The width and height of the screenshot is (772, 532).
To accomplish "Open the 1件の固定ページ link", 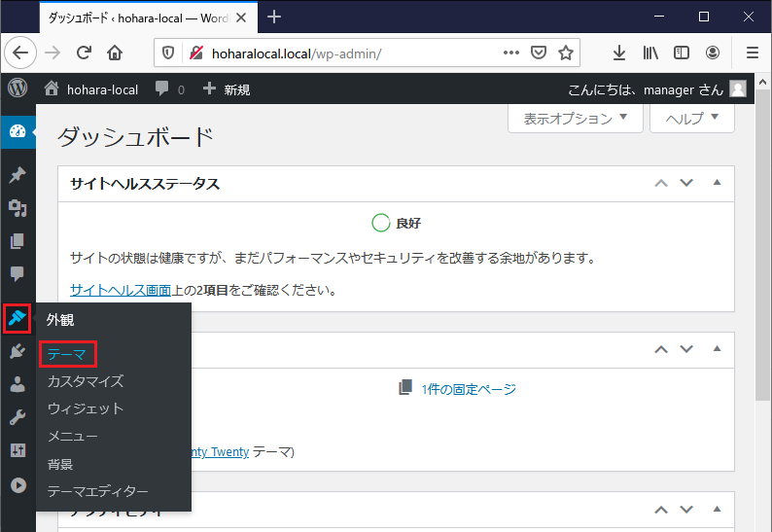I will pos(468,389).
